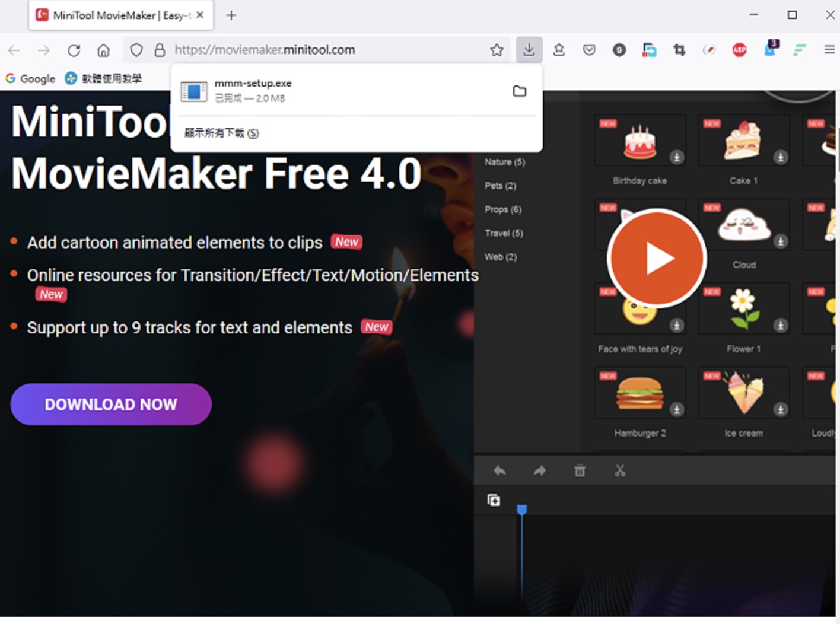Select the Travel (5) category
This screenshot has width=840, height=624.
click(x=504, y=233)
